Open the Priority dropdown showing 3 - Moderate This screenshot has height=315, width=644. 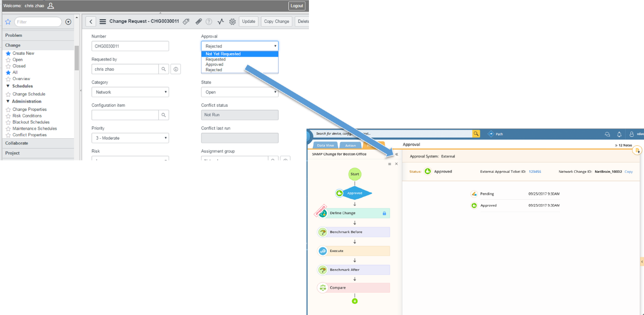coord(130,138)
